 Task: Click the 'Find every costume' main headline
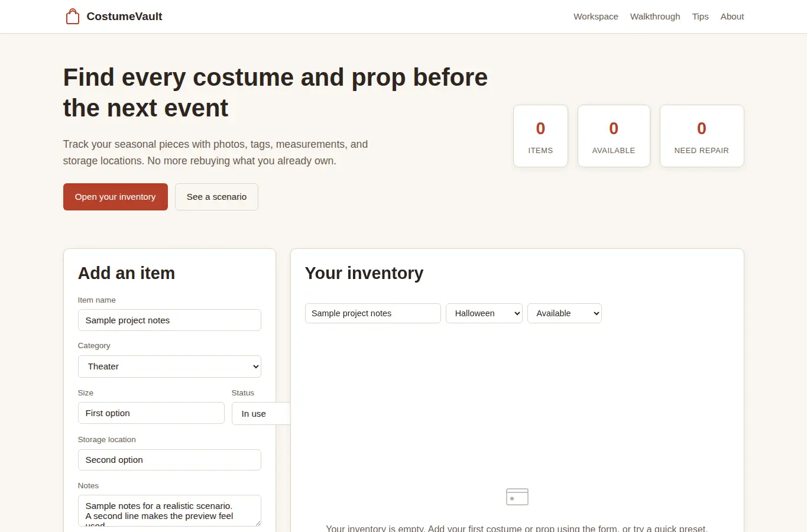[x=276, y=93]
